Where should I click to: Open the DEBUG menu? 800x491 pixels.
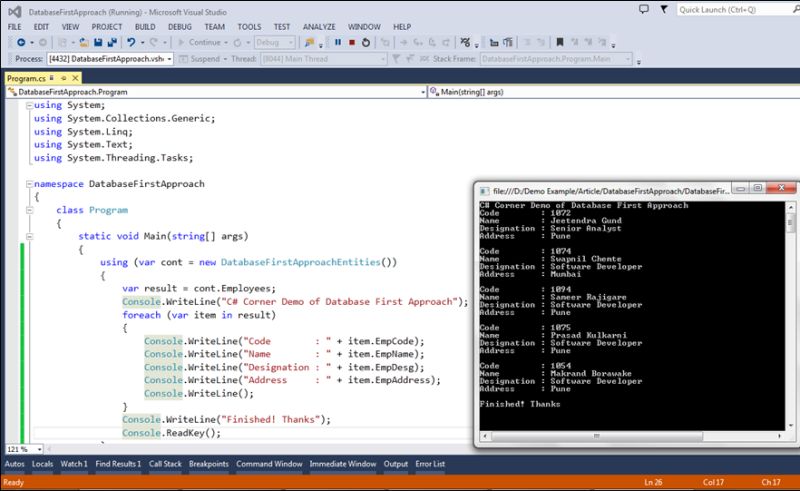tap(179, 26)
